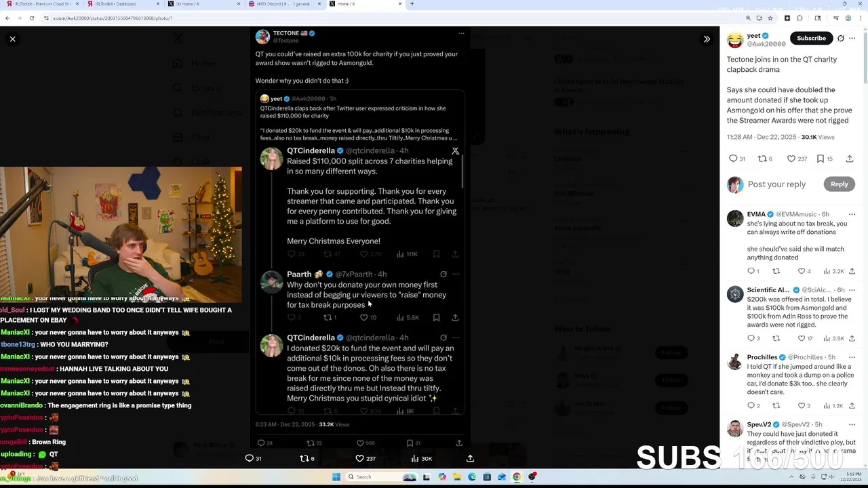868x488 pixels.
Task: Click the X logo in the QTCinderella screenshot
Action: coord(455,151)
